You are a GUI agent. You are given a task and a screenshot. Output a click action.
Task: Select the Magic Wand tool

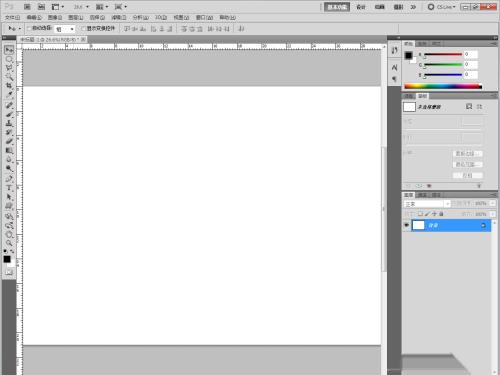tap(9, 77)
